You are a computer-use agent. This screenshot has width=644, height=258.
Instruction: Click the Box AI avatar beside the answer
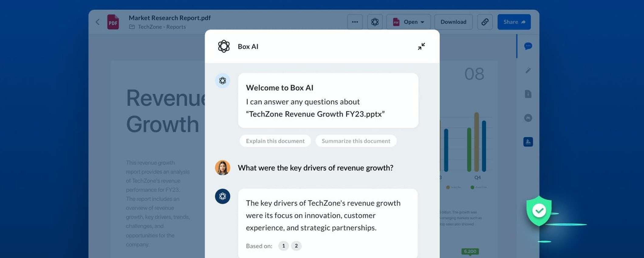tap(223, 196)
